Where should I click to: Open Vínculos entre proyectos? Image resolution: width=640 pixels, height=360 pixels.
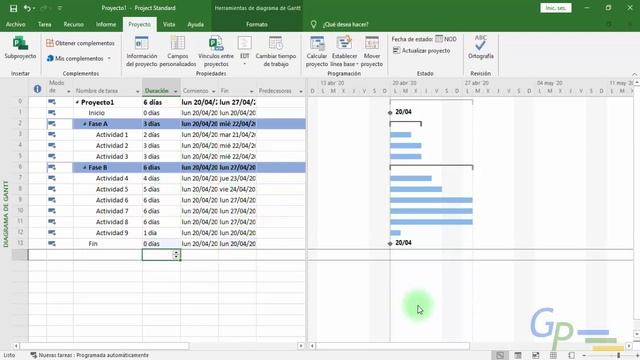216,52
